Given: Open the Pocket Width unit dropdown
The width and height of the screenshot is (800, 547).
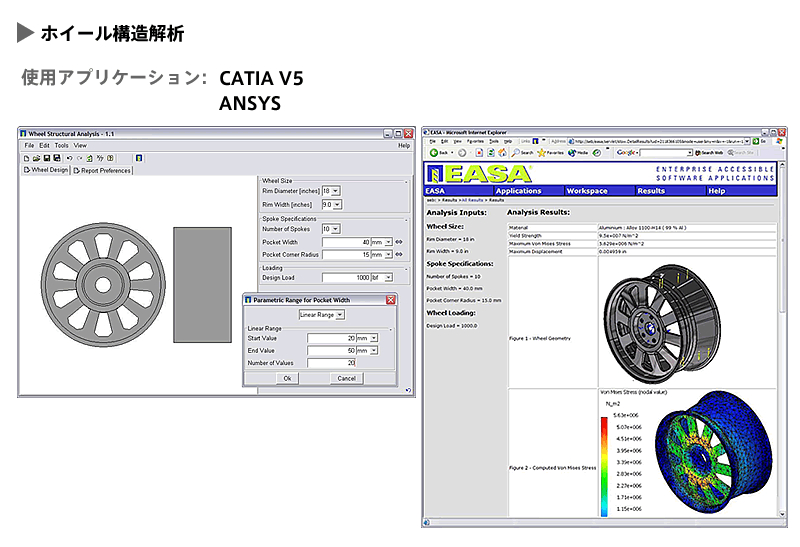Looking at the screenshot, I should click(x=388, y=242).
